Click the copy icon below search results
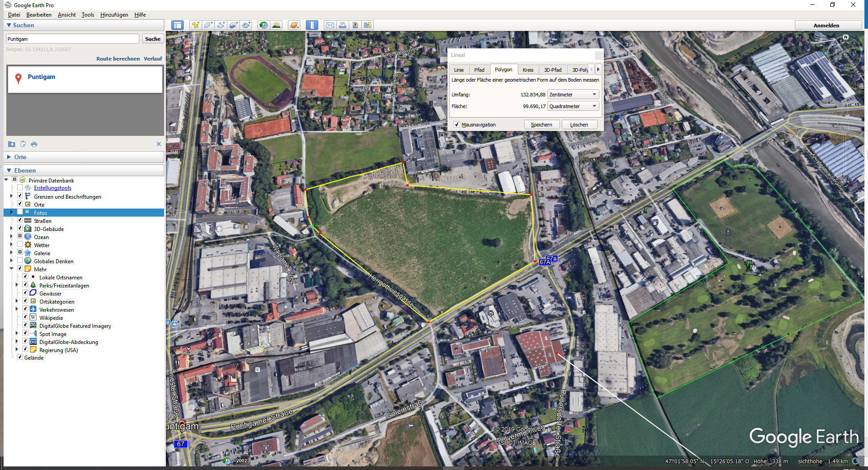868x470 pixels. coord(23,144)
